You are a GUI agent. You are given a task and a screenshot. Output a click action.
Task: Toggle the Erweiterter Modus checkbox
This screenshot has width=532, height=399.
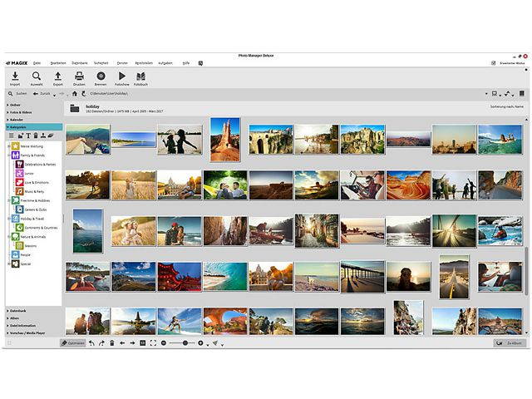pyautogui.click(x=494, y=63)
